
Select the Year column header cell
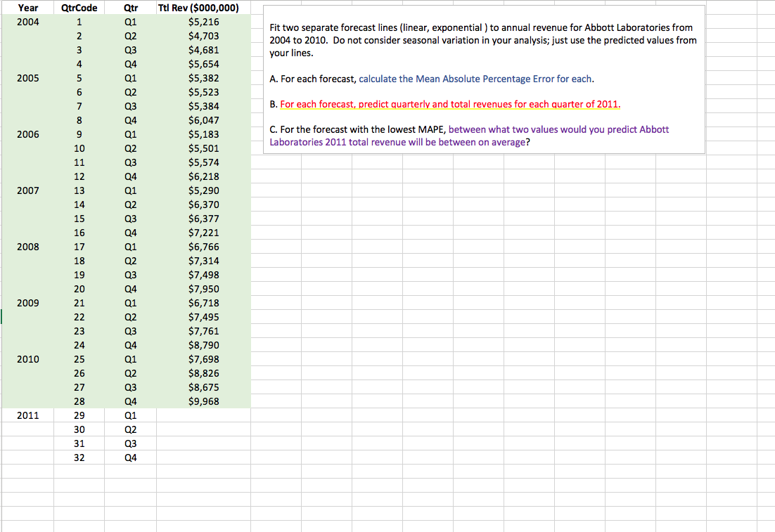tap(27, 8)
